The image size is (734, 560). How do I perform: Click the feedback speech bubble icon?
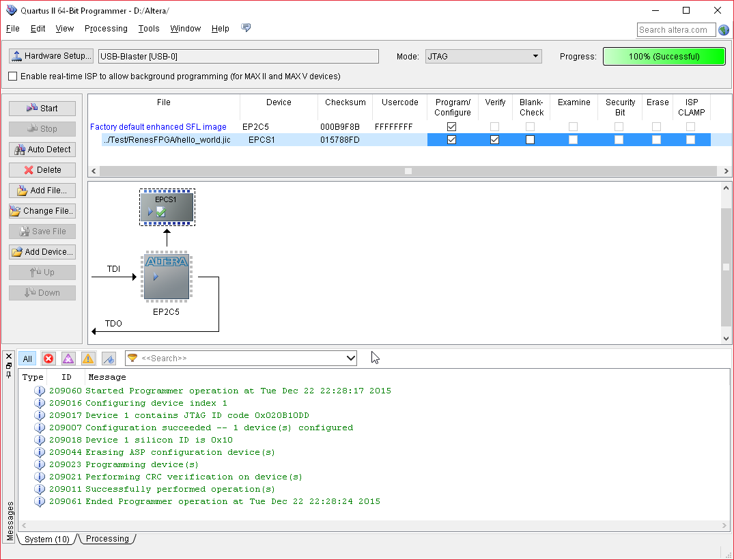click(x=246, y=27)
